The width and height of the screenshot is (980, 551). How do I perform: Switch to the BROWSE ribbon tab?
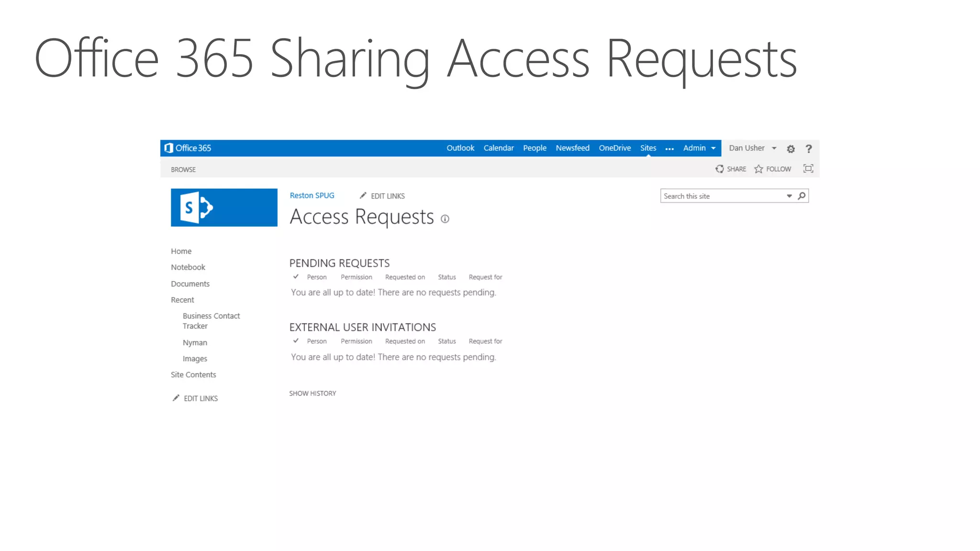click(183, 169)
